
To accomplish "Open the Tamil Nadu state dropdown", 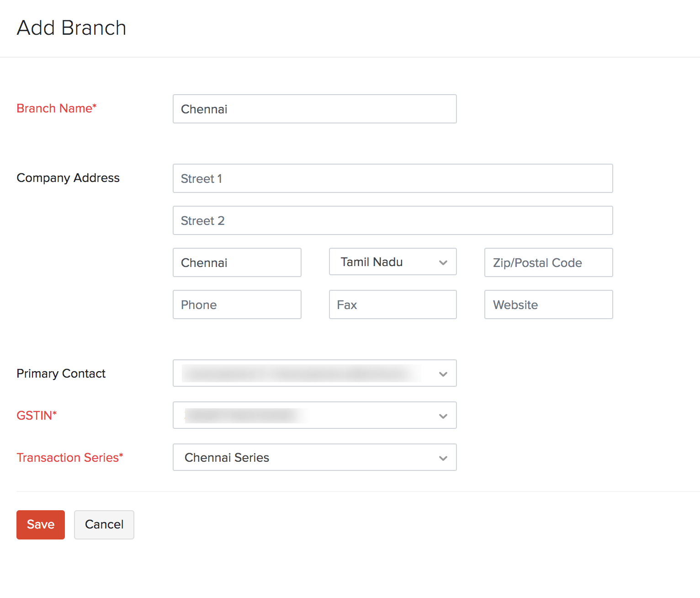I will point(392,262).
